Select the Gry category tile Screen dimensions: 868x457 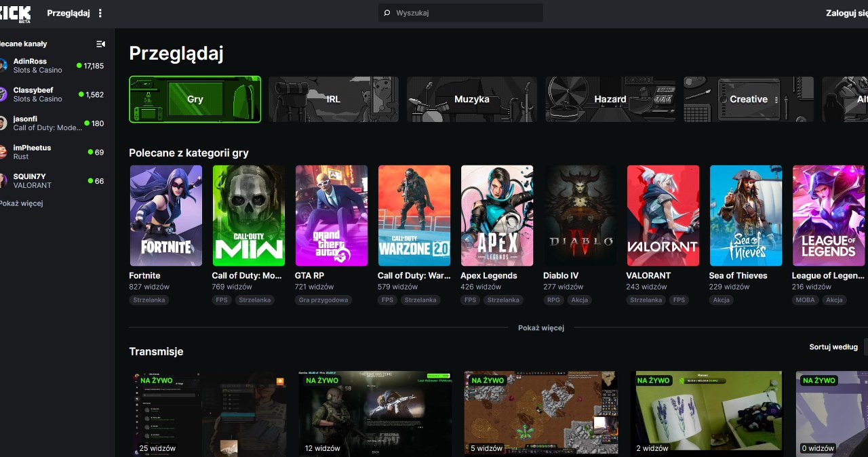coord(195,99)
